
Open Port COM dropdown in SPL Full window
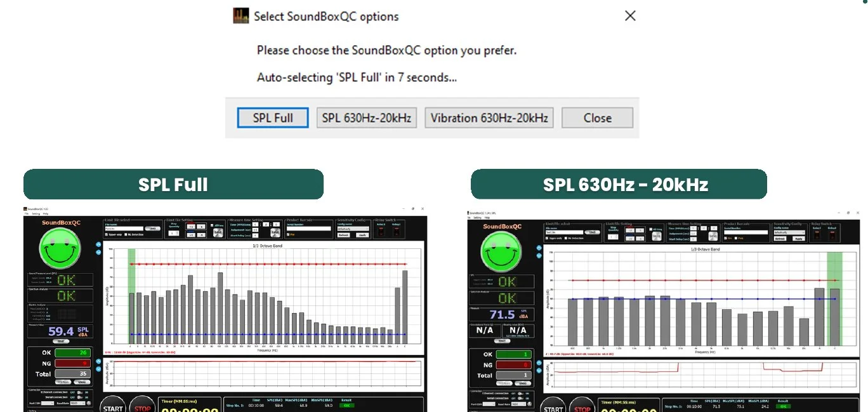pyautogui.click(x=48, y=403)
